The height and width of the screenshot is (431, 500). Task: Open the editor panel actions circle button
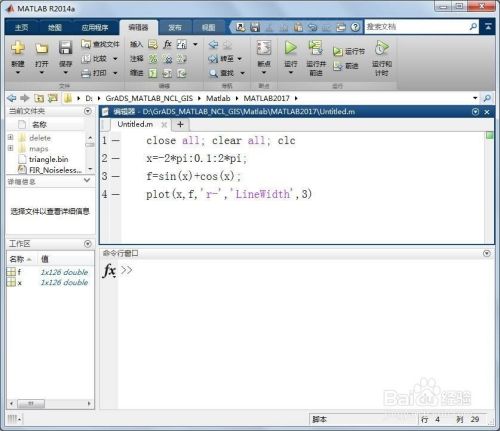coord(476,112)
